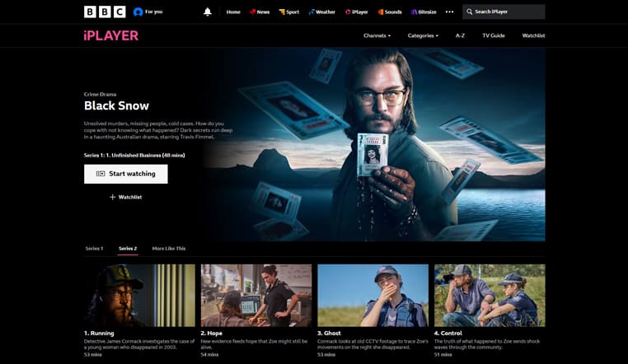Add Black Snow to Watchlist
Screen dimensions: 628x364
pyautogui.click(x=126, y=197)
